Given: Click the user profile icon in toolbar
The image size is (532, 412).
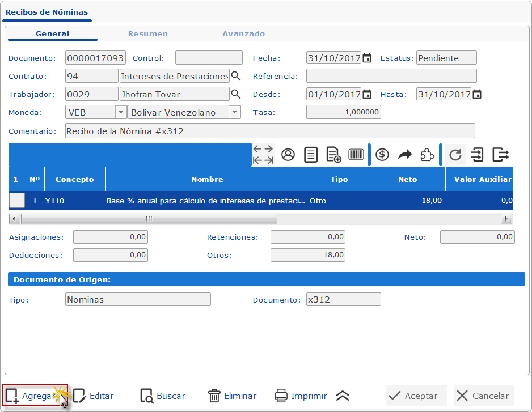Looking at the screenshot, I should point(288,155).
